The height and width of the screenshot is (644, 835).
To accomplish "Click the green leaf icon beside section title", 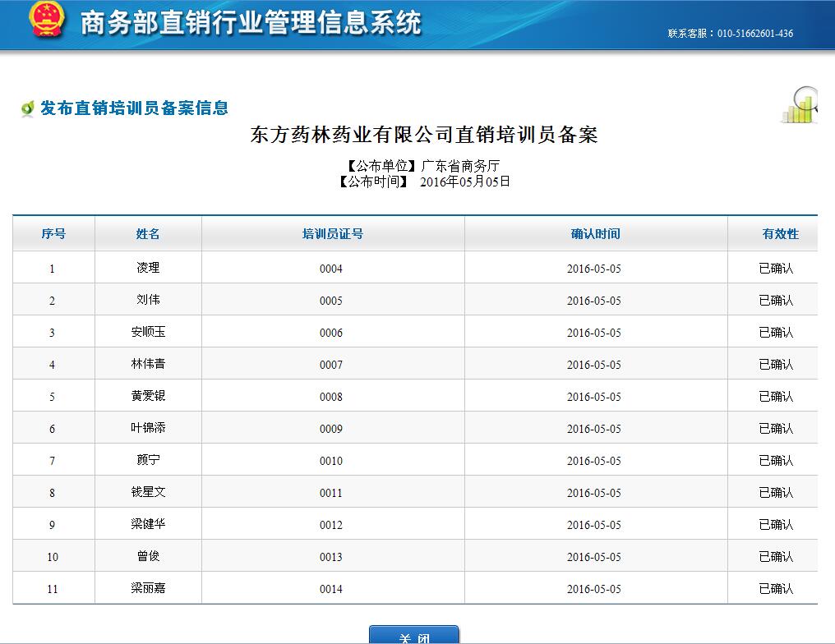I will click(27, 108).
